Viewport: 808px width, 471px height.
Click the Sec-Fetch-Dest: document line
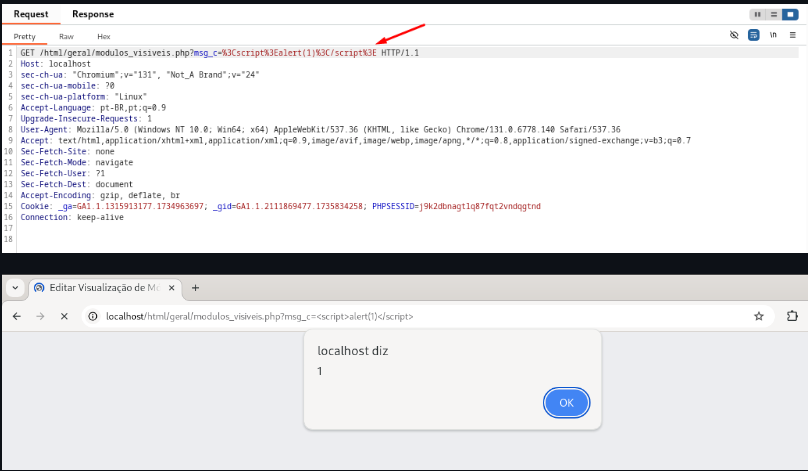pyautogui.click(x=77, y=184)
